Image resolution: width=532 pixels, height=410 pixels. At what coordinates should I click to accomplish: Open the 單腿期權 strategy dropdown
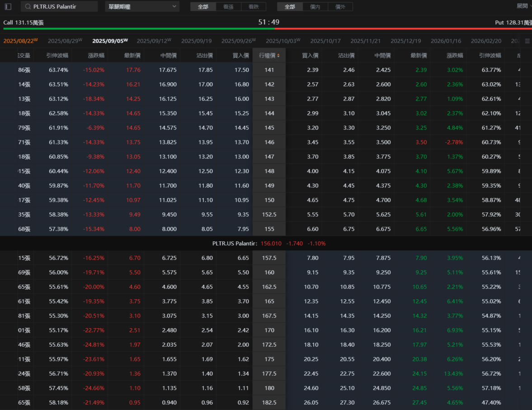point(142,7)
